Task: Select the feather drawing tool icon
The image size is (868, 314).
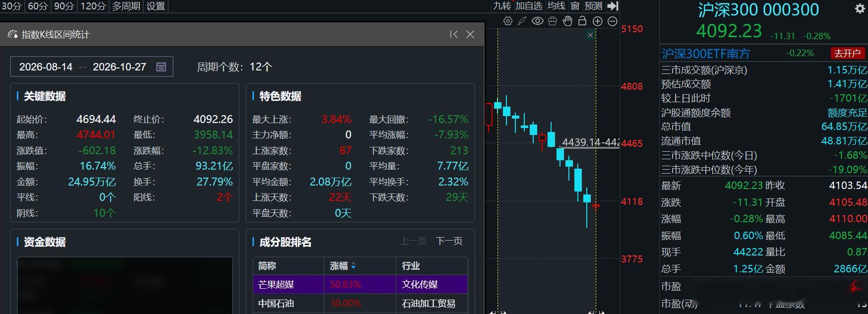Action: tap(522, 21)
